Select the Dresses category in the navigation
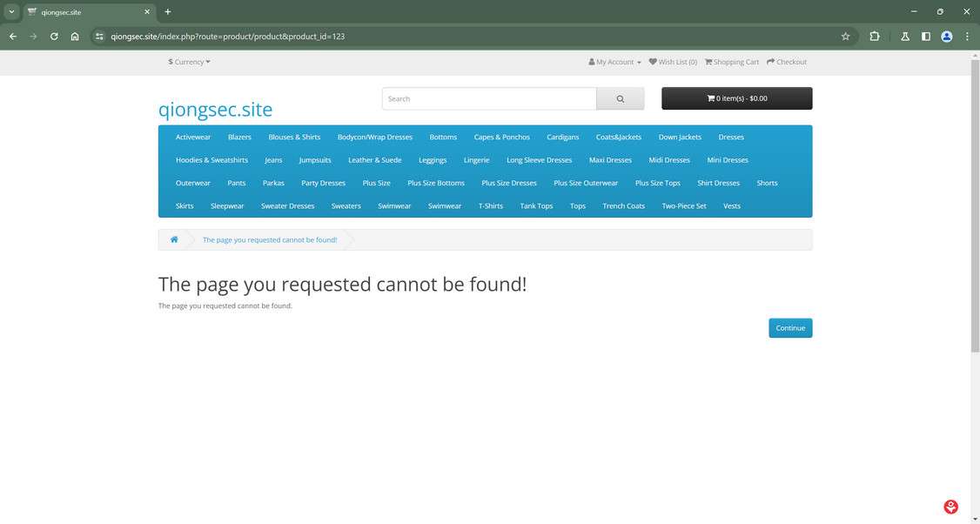The height and width of the screenshot is (524, 980). (x=730, y=137)
